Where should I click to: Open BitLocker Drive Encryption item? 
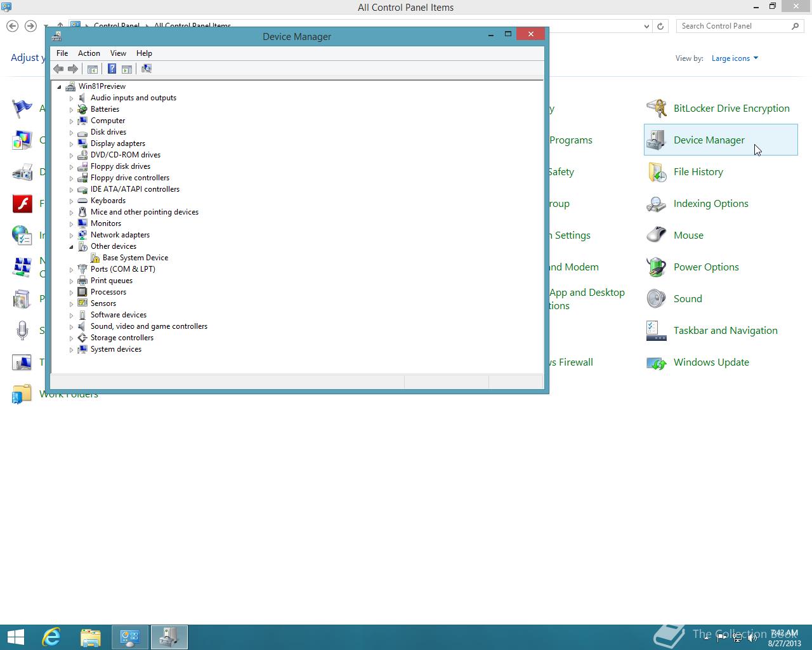click(x=721, y=108)
